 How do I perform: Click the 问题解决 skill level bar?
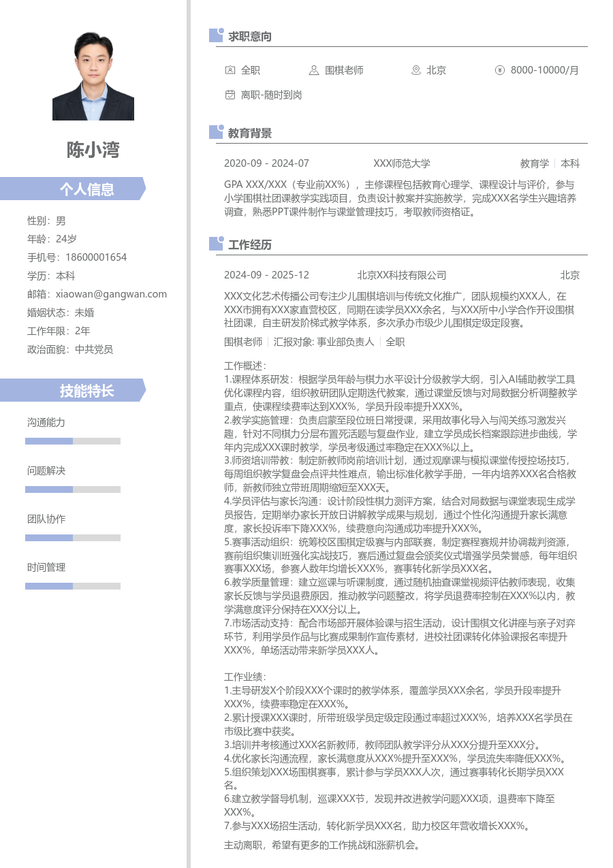coord(73,489)
